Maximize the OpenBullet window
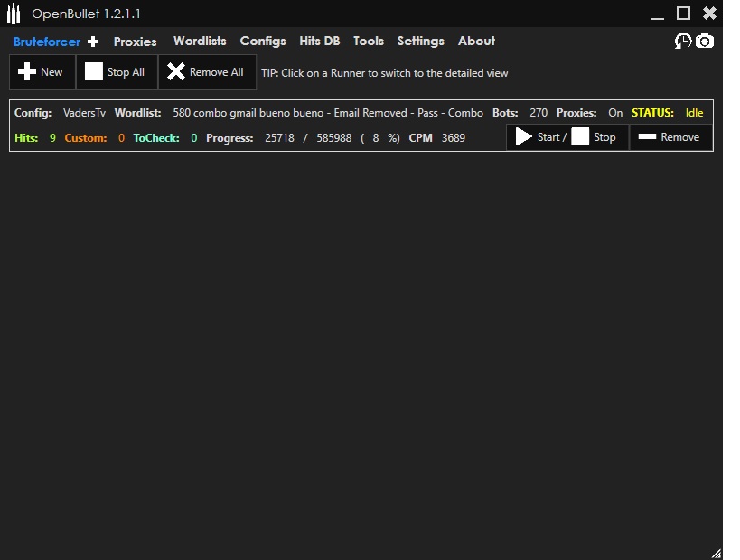Screen dimensions: 740x560 pos(683,14)
